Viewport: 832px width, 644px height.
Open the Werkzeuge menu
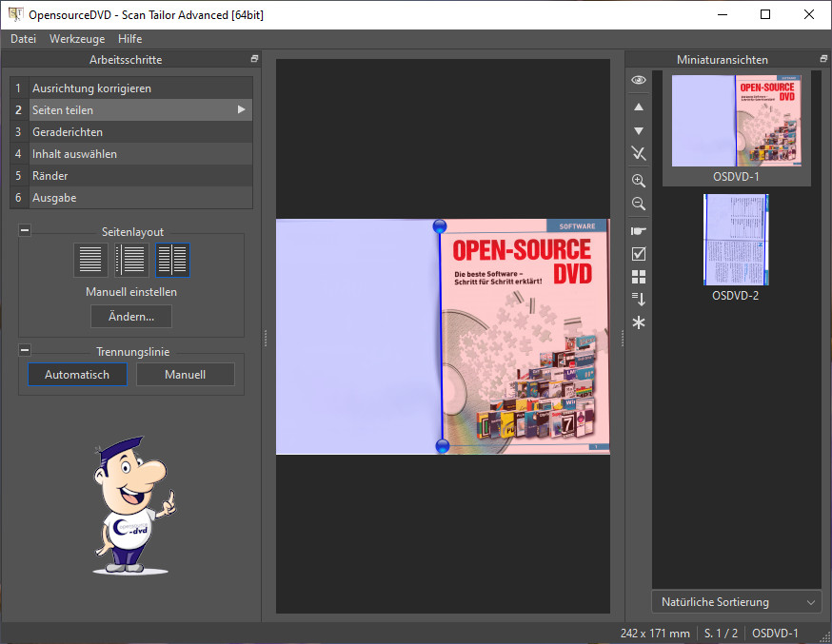77,39
